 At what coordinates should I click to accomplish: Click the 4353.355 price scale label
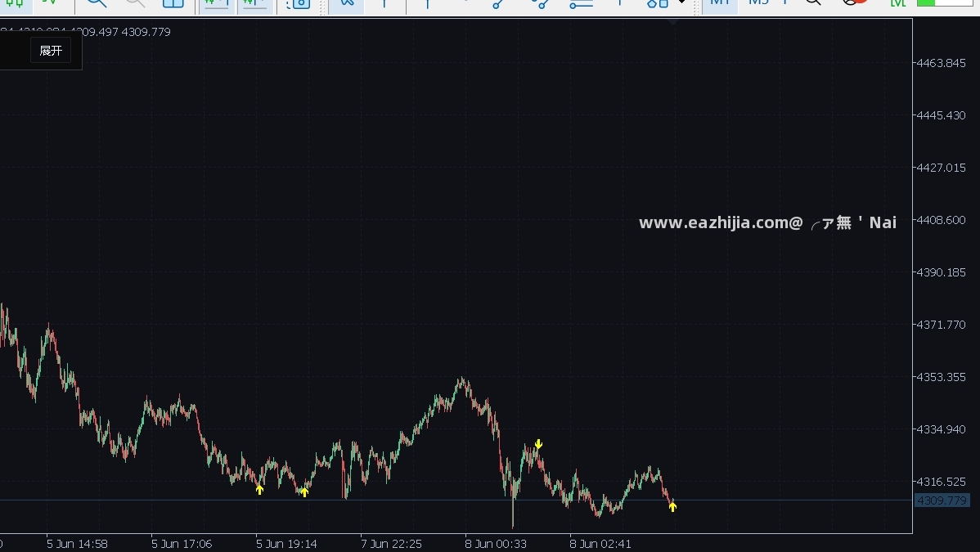[x=942, y=377]
